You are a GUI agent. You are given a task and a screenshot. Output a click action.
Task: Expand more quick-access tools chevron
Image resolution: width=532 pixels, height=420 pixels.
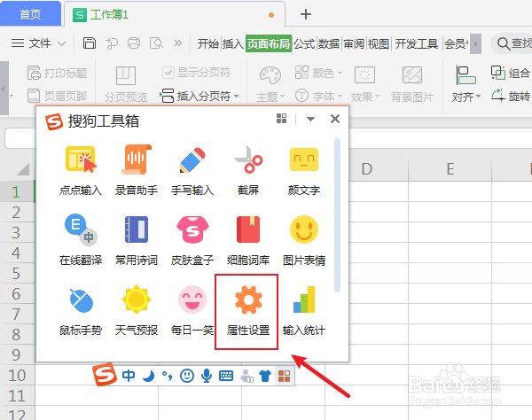(x=178, y=43)
